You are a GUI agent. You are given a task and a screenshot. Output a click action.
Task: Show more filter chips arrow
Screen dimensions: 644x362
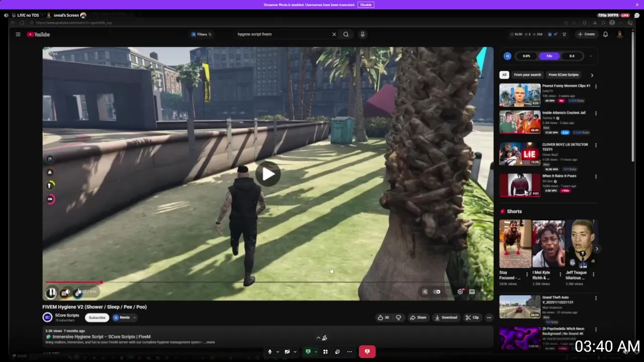coord(592,75)
